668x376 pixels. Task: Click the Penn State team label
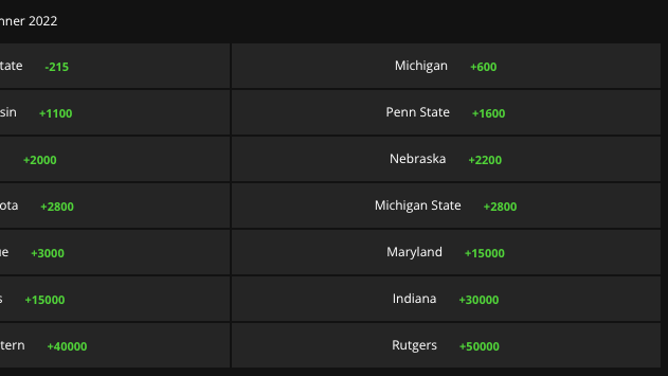pyautogui.click(x=418, y=112)
